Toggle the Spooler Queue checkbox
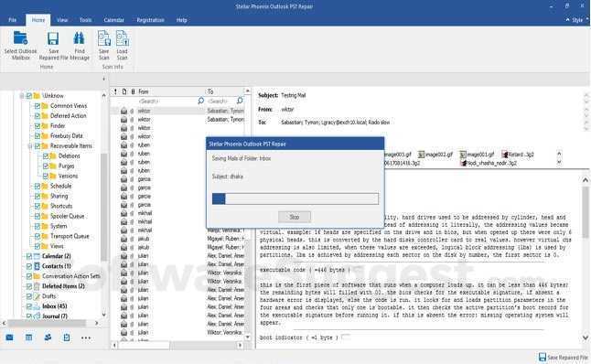The height and width of the screenshot is (364, 591). 38,216
